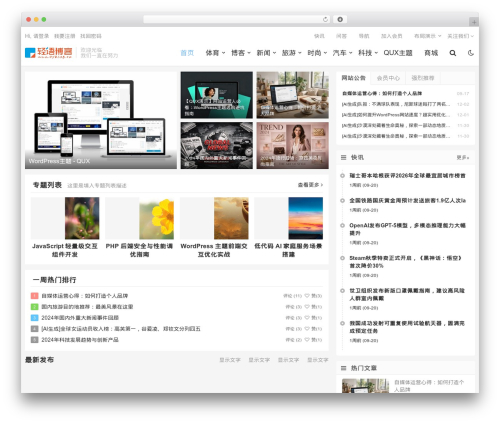500x423 pixels.
Task: Open ranked article 自媒体运营心得 at rank 1
Action: 85,296
